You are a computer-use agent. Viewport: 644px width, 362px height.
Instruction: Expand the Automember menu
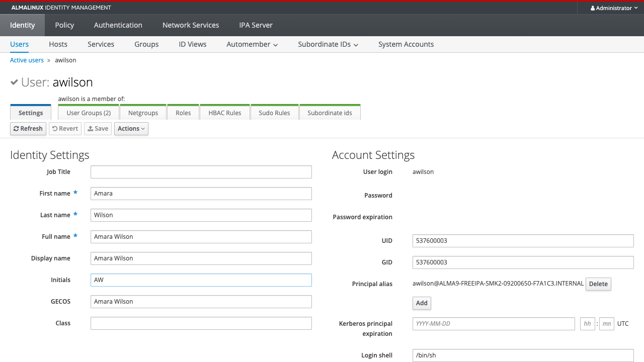[252, 44]
